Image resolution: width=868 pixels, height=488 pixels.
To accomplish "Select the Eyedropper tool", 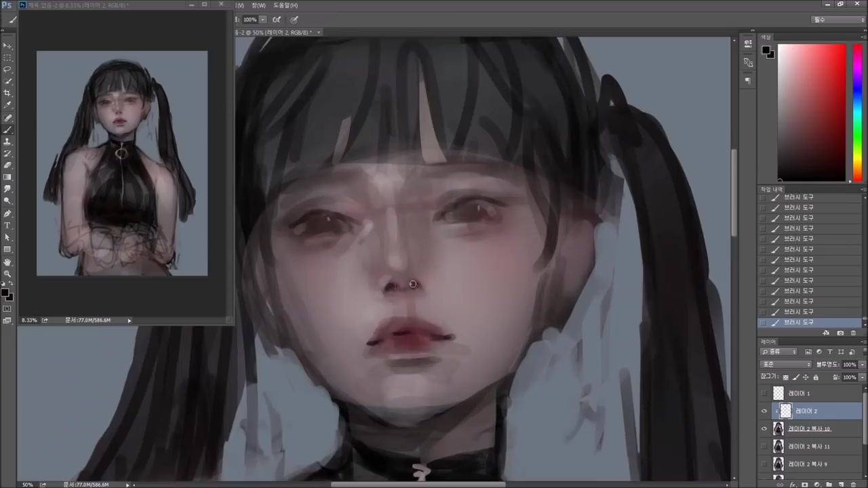I will (x=8, y=103).
